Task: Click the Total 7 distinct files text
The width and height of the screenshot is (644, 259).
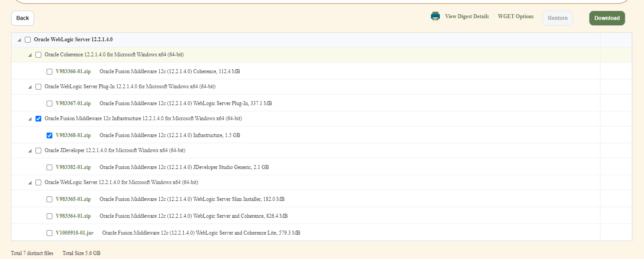Action: 32,253
